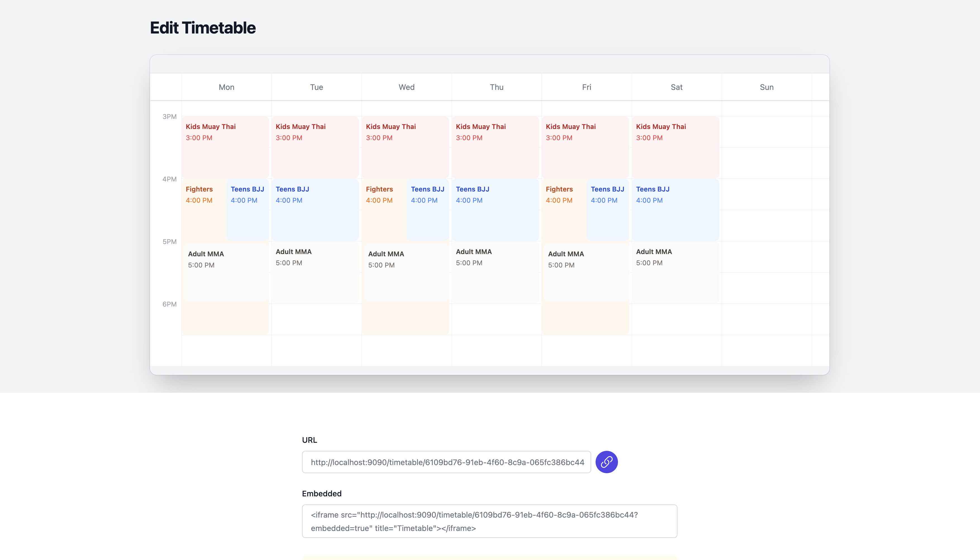980x560 pixels.
Task: Click the Sun column header
Action: click(x=766, y=87)
